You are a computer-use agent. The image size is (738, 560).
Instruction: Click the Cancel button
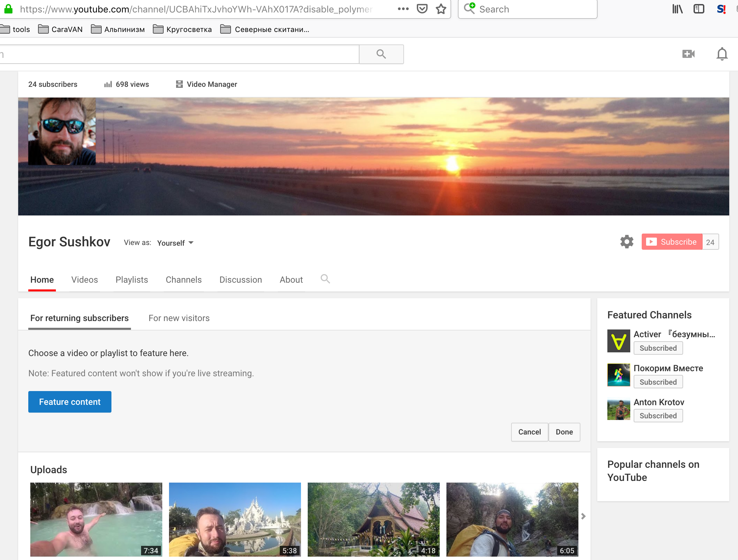pos(529,432)
